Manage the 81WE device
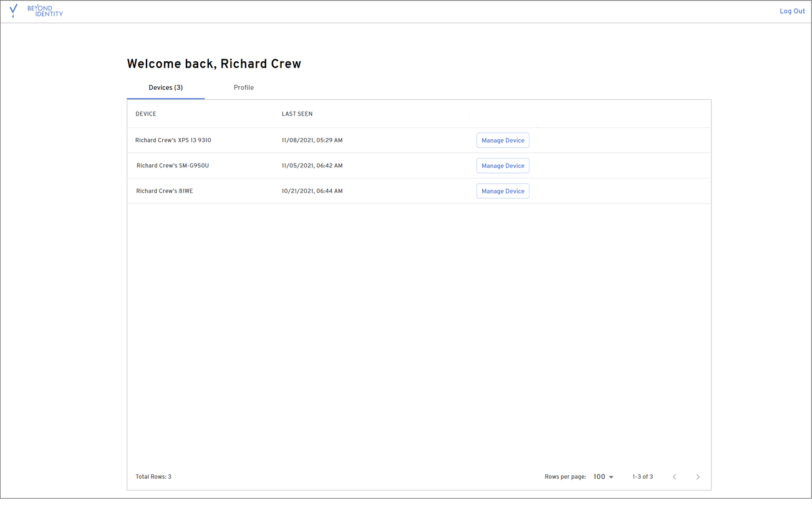The image size is (812, 505). pos(503,191)
